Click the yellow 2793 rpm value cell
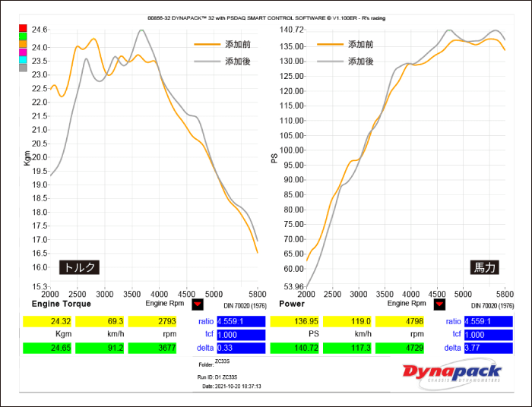Screen dimensions: 532x407 pos(155,321)
